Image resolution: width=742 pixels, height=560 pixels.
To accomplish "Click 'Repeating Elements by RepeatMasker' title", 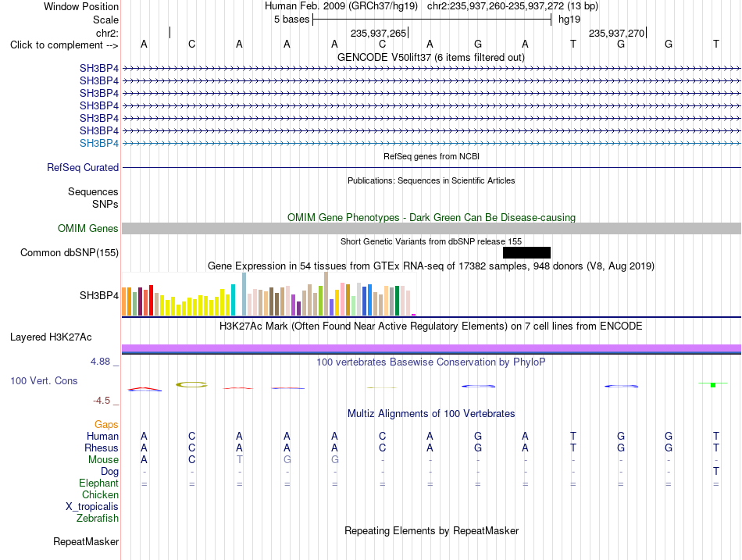I will pyautogui.click(x=432, y=530).
